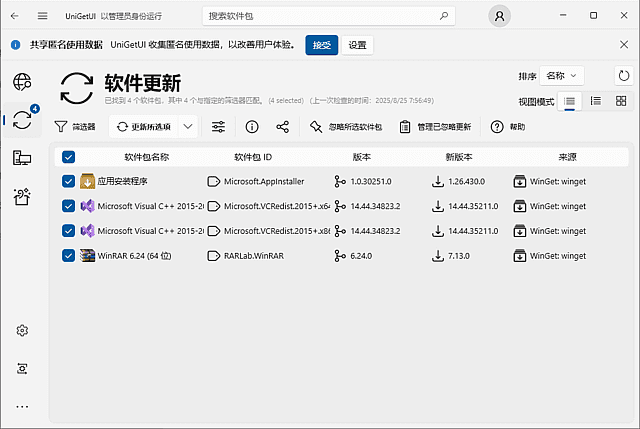Open the 排序 名称 sort dropdown
The image size is (640, 429).
coord(562,76)
